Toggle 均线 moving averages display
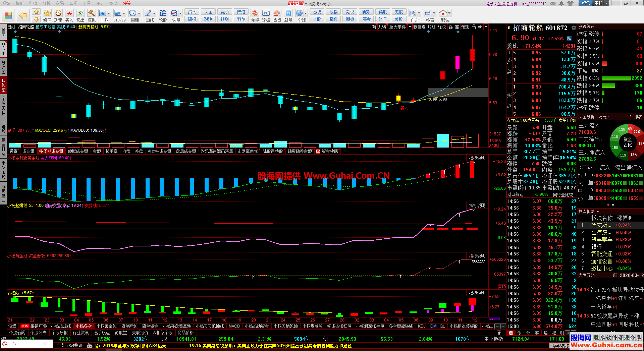 click(x=432, y=27)
